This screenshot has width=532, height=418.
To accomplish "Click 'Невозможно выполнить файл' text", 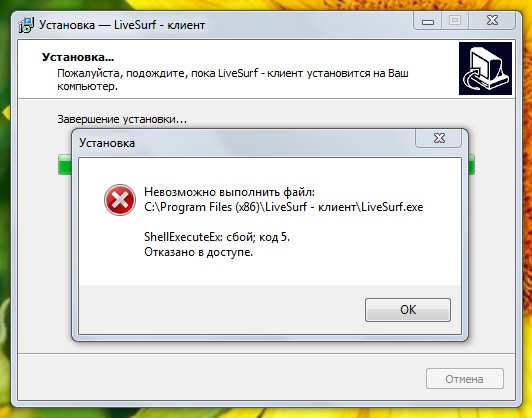I will [229, 192].
